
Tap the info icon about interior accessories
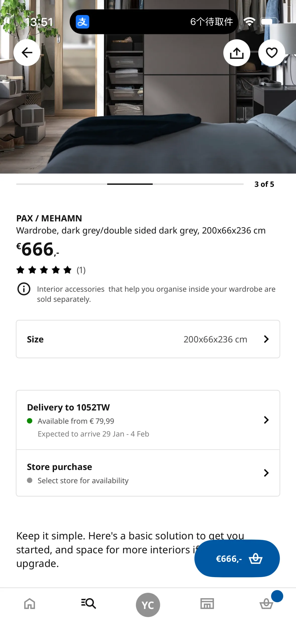pyautogui.click(x=24, y=289)
